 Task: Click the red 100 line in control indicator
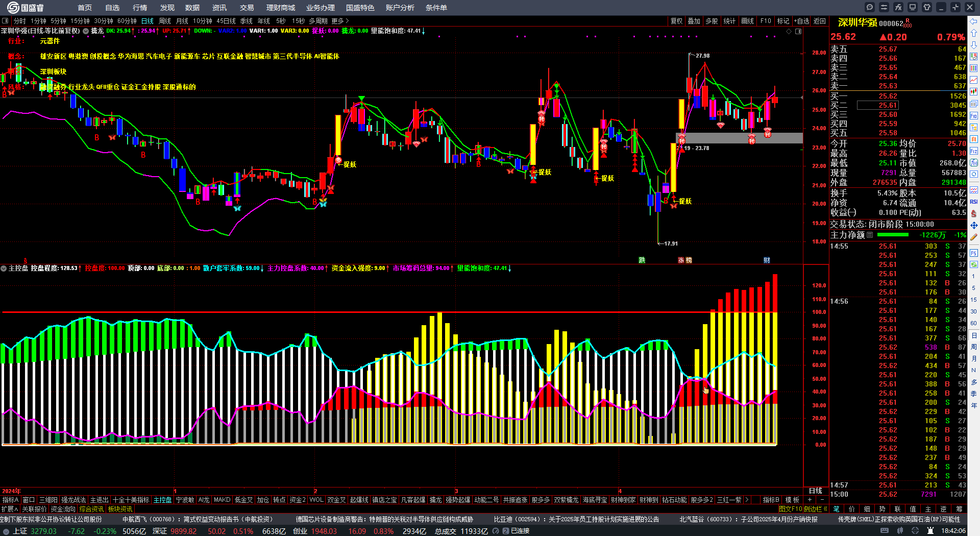click(389, 312)
